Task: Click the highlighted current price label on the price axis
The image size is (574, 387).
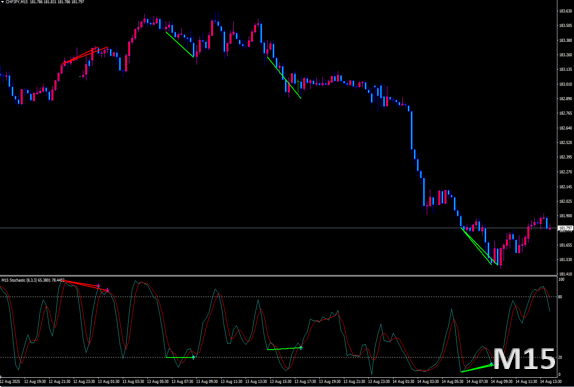Action: coord(566,228)
